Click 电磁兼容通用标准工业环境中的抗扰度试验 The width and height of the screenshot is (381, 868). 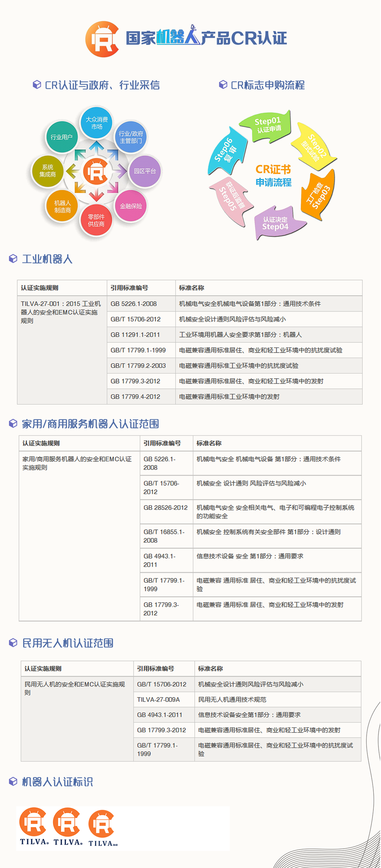pos(269,366)
